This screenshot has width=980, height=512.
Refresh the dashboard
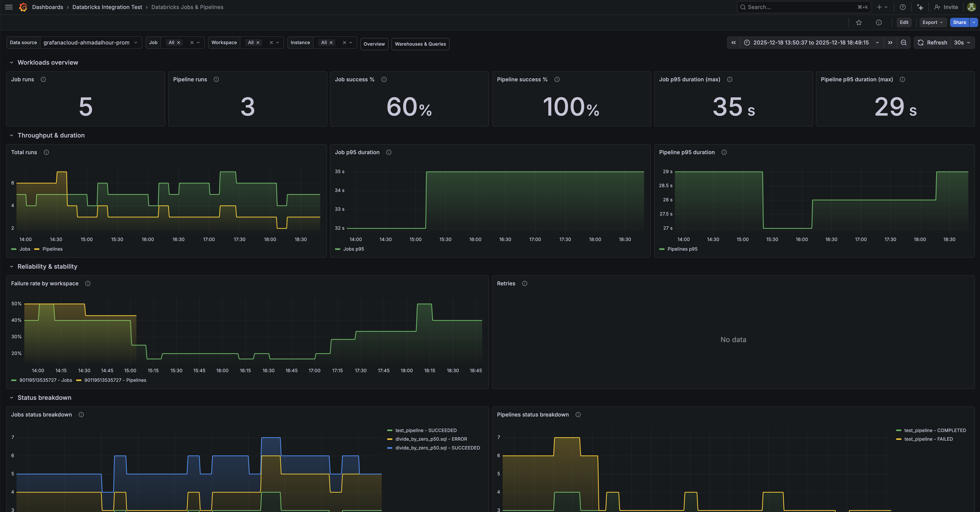tap(932, 43)
